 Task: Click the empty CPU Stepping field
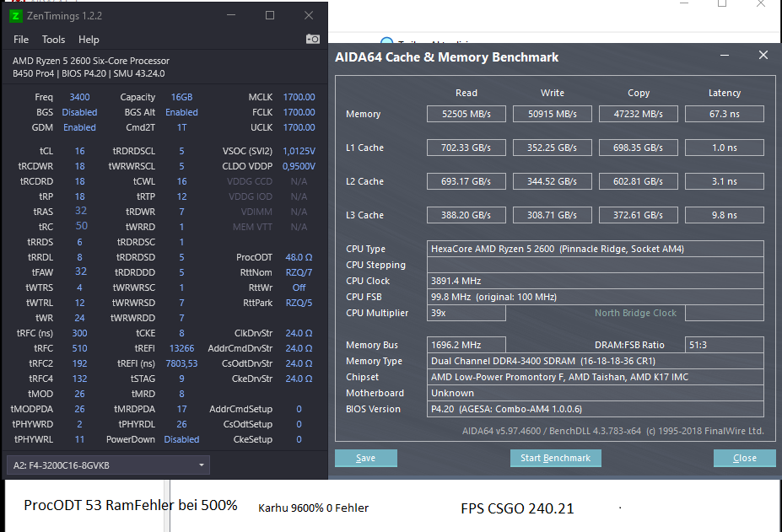tap(595, 265)
